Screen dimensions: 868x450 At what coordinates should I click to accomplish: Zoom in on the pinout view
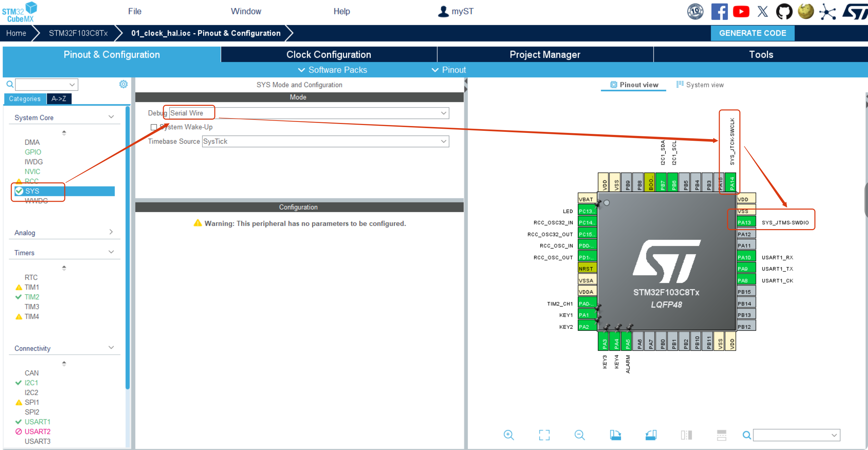coord(509,435)
